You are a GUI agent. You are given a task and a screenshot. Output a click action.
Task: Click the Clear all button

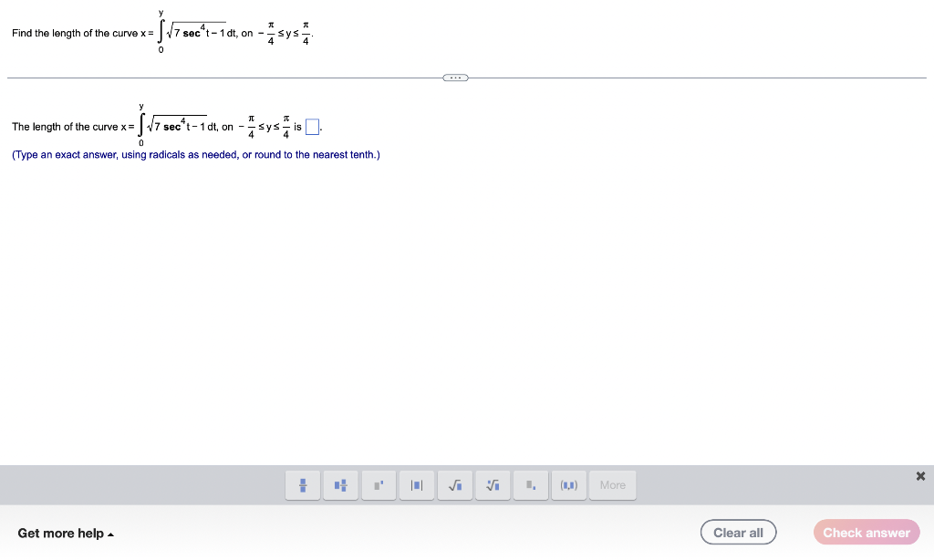[x=738, y=532]
